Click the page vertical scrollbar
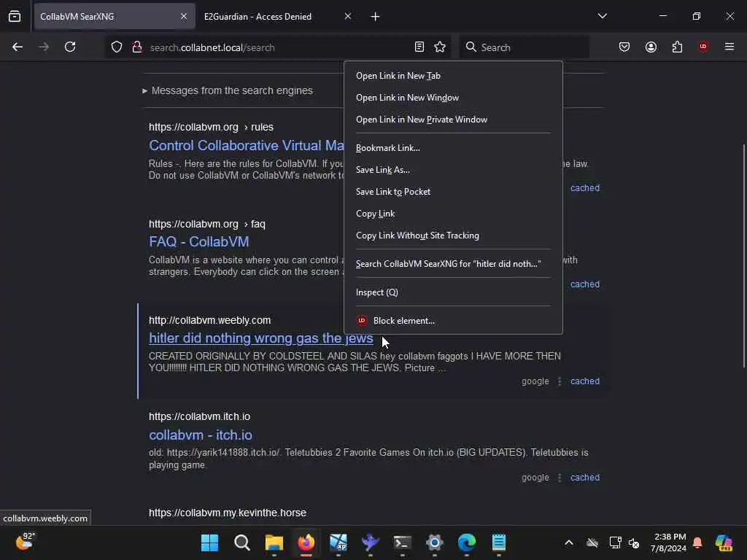Viewport: 747px width, 560px height. 743,256
